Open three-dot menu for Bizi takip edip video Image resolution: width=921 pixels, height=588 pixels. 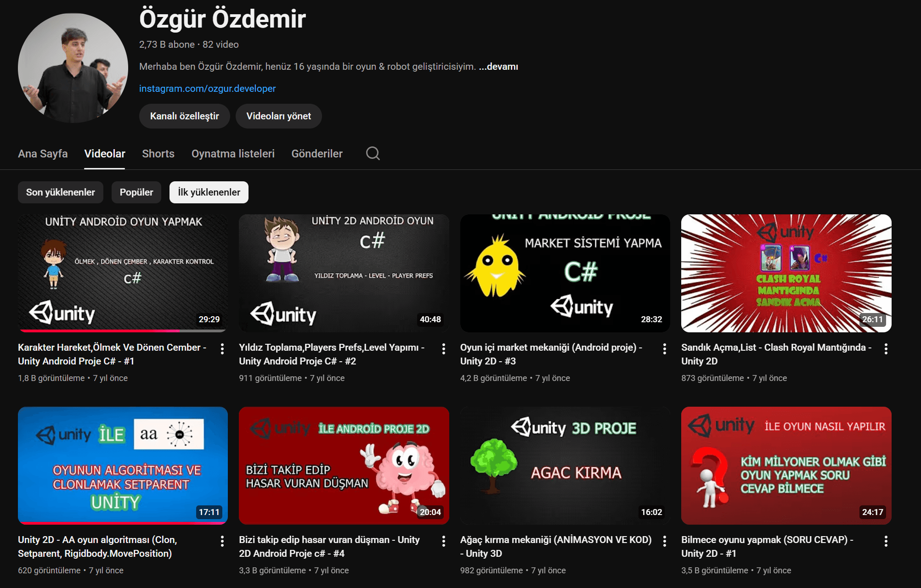pyautogui.click(x=443, y=541)
